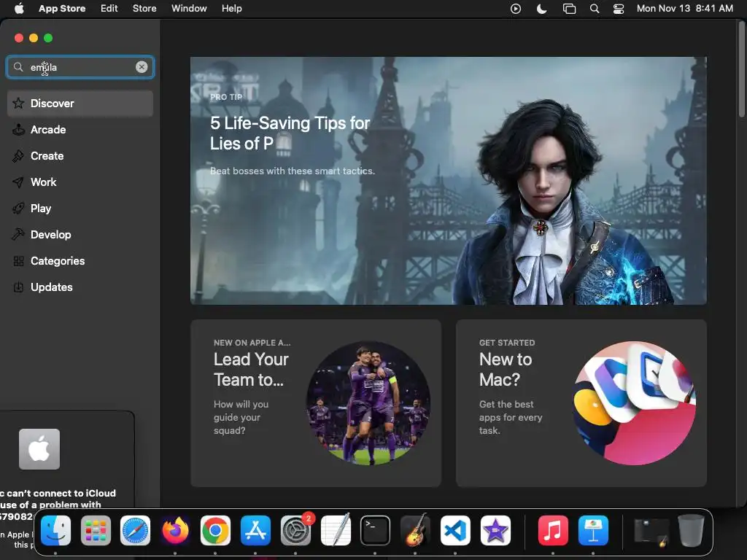Open Terminal from the Dock

[x=376, y=531]
